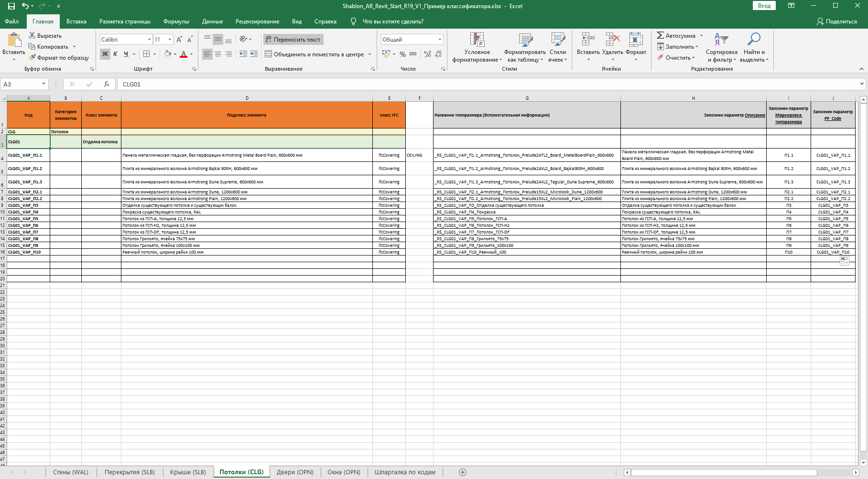Click the Conditional Formatting icon
The width and height of the screenshot is (868, 479).
(x=477, y=40)
